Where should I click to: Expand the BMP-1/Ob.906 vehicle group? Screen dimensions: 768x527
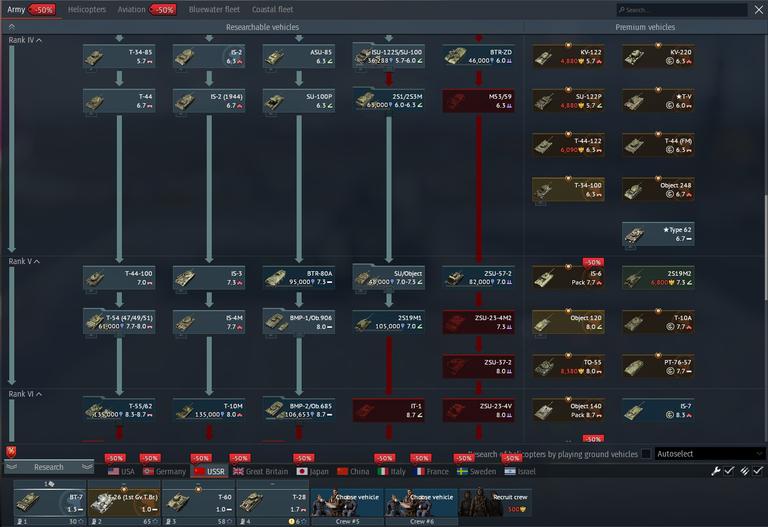(x=299, y=322)
